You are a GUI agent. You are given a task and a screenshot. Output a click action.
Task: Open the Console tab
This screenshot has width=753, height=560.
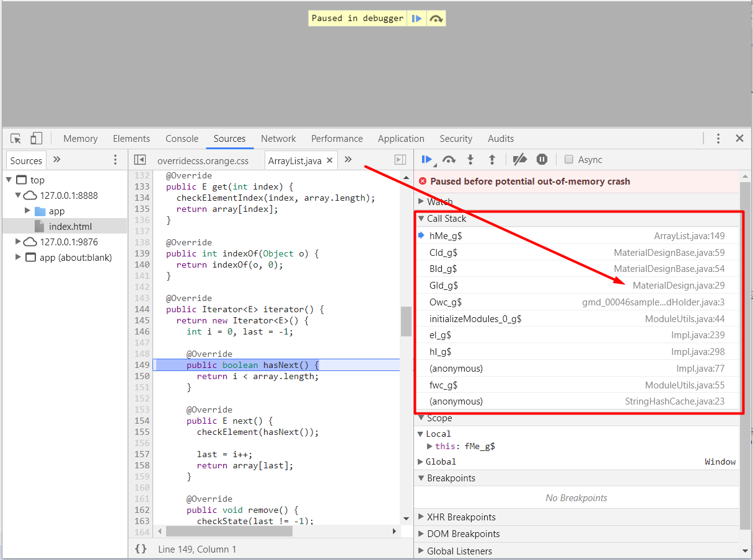click(x=182, y=139)
